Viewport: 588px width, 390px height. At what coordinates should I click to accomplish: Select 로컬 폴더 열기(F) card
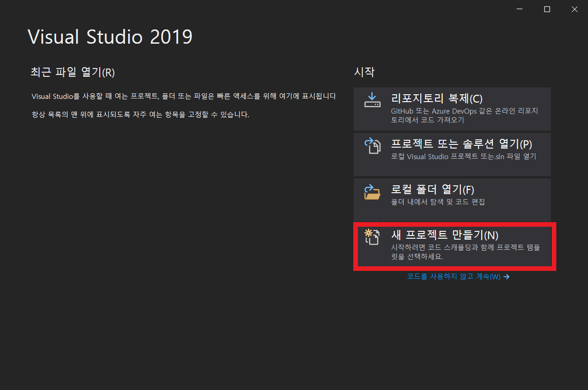point(452,200)
